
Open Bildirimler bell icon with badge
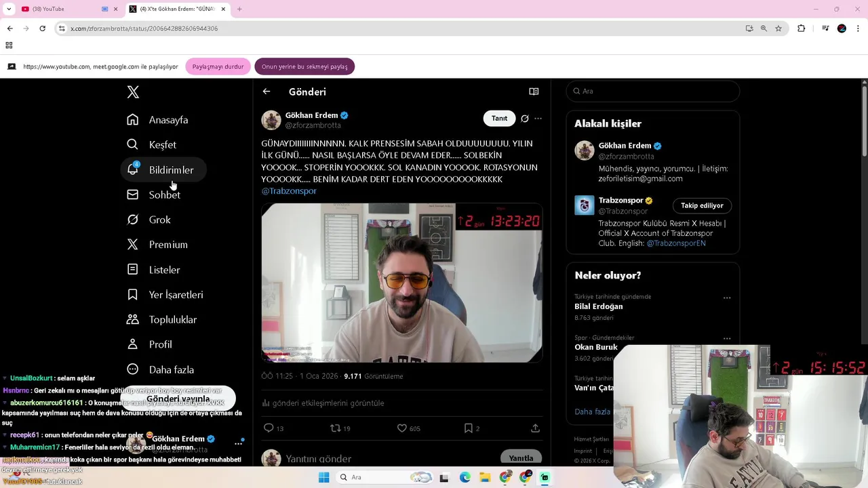pos(133,169)
